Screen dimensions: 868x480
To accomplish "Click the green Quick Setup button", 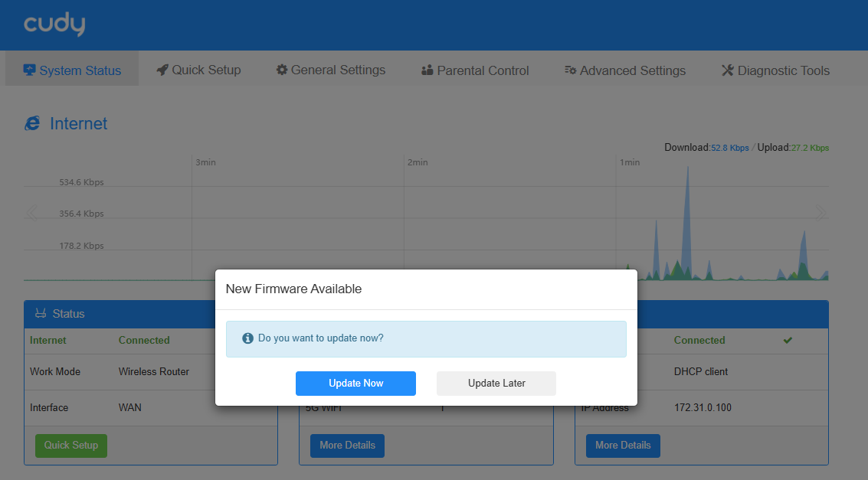I will (71, 446).
